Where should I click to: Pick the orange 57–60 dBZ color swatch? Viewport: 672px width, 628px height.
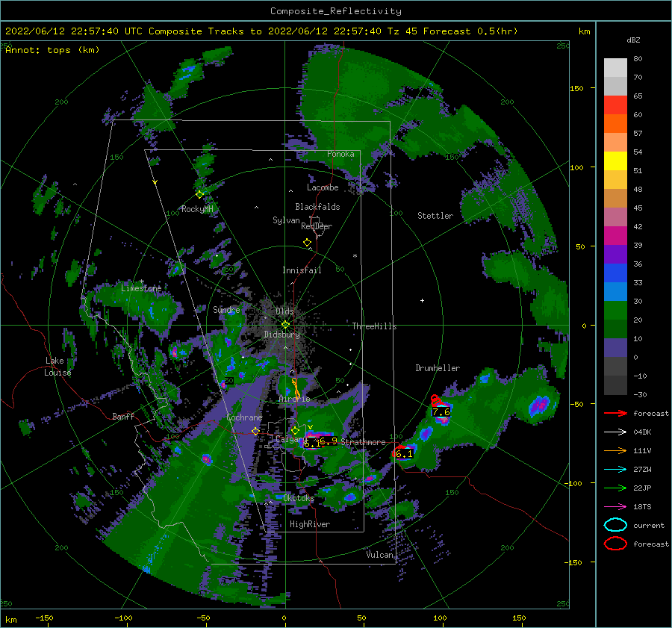[x=615, y=124]
